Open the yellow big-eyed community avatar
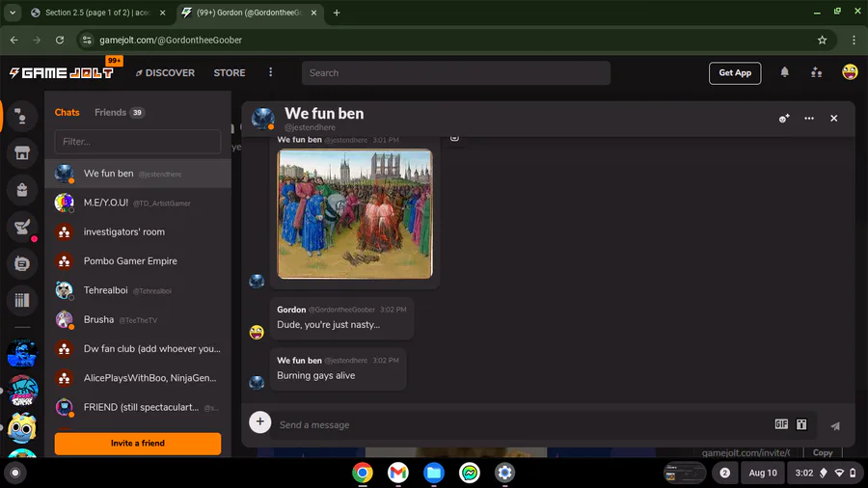The height and width of the screenshot is (488, 868). [22, 427]
